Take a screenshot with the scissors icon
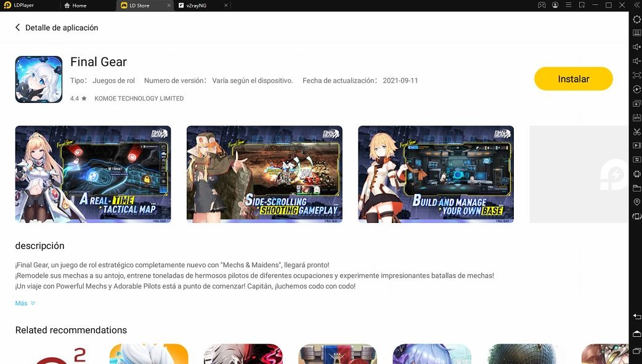The height and width of the screenshot is (364, 642). point(636,131)
